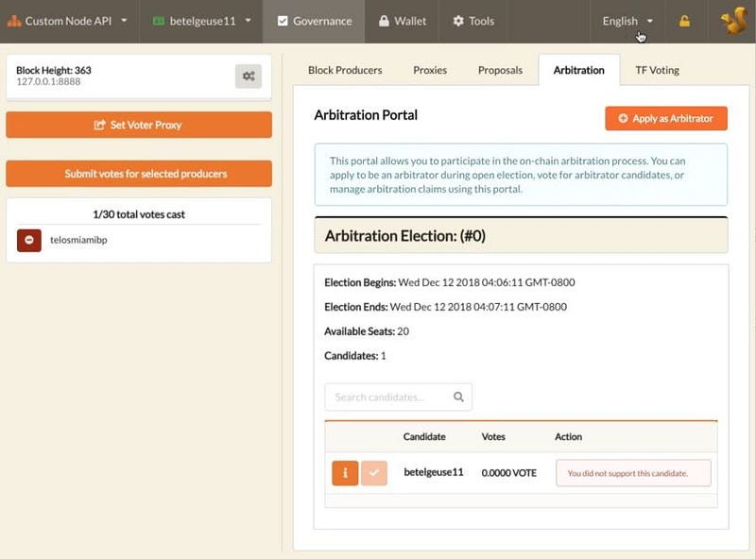Screen dimensions: 756x559
Task: Click the Candidates: 1 line
Action: [x=355, y=356]
